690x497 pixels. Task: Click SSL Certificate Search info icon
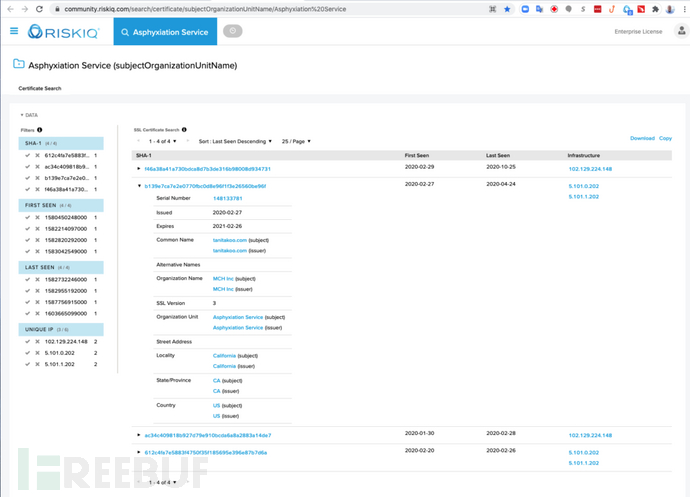(184, 129)
